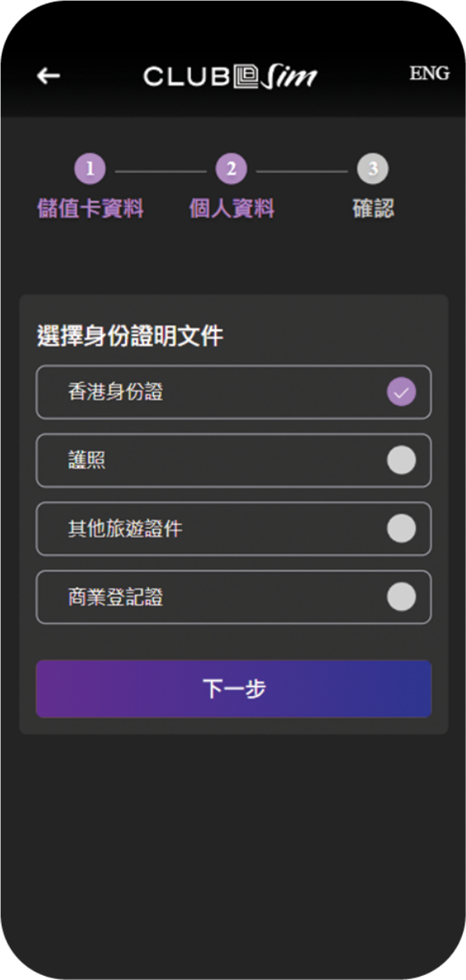Click step 2 circle indicator
This screenshot has height=980, width=466.
point(231,169)
